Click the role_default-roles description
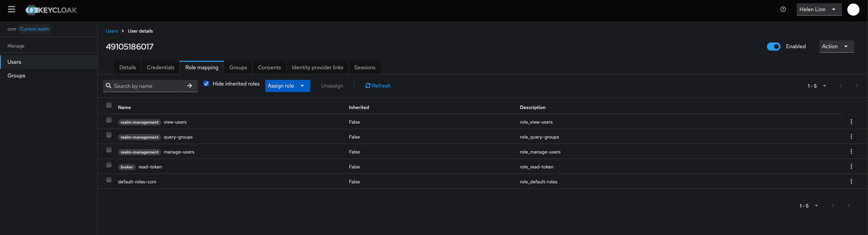Image resolution: width=868 pixels, height=235 pixels. (x=539, y=182)
